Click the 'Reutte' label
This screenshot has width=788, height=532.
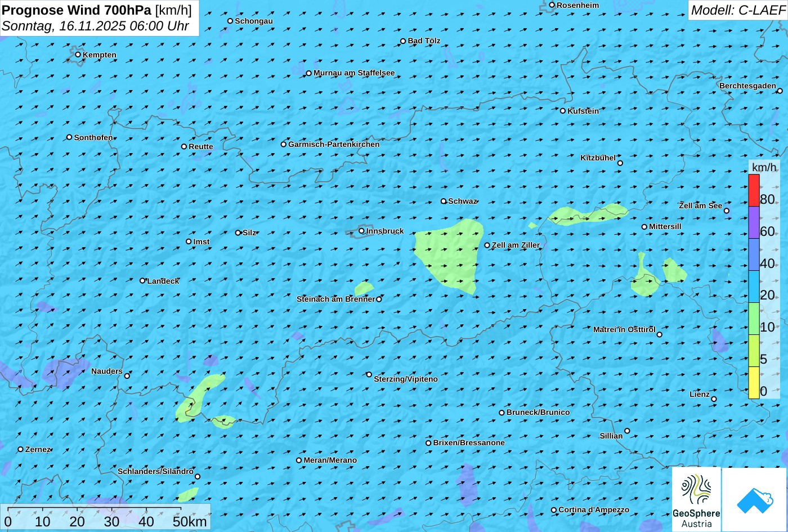[x=201, y=146]
